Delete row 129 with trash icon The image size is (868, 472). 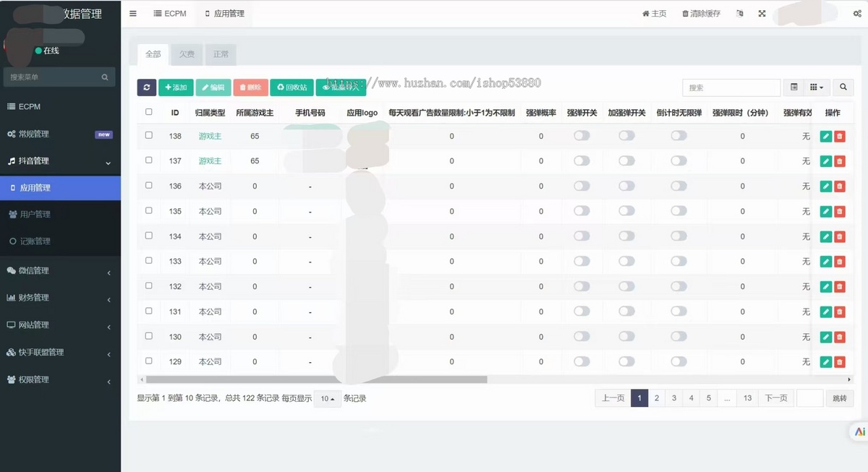point(839,362)
